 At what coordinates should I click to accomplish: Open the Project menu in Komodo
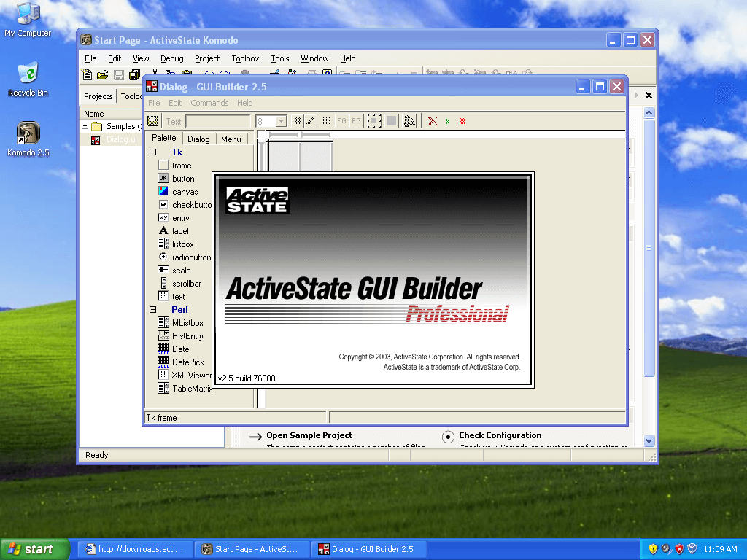[207, 58]
